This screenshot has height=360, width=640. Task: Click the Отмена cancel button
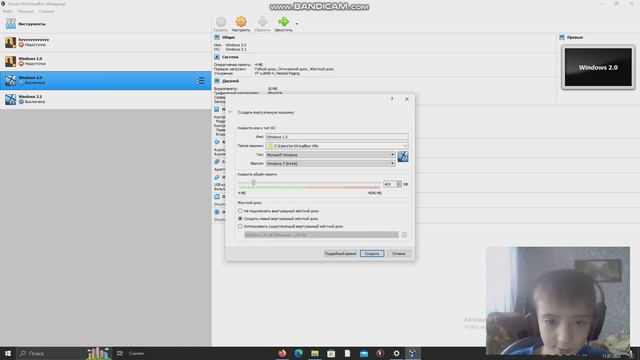pos(399,253)
